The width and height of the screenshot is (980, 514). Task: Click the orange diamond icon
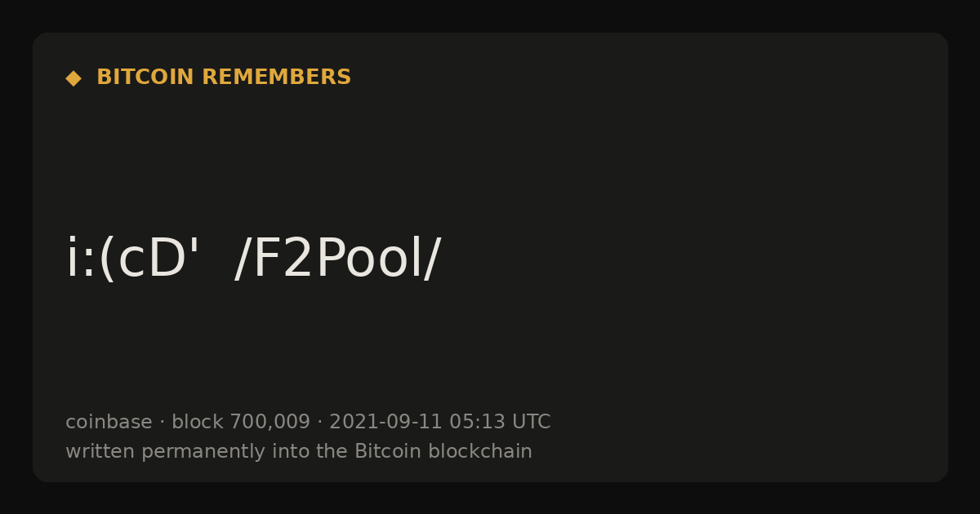click(x=73, y=78)
